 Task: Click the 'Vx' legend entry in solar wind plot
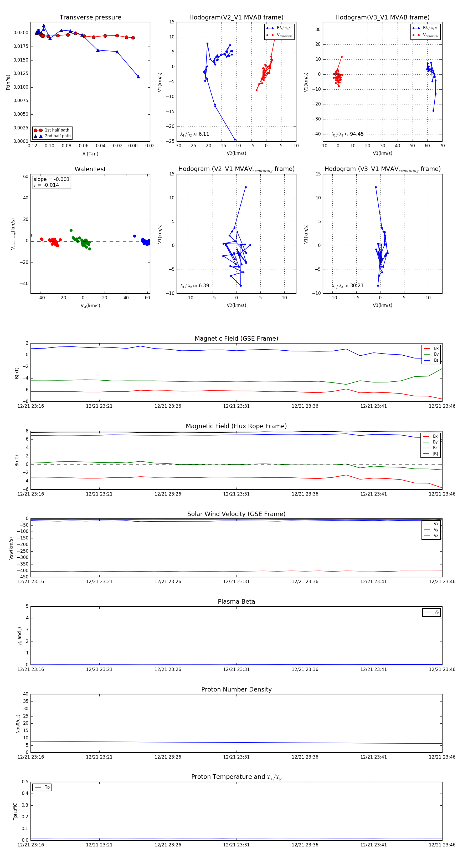pos(431,524)
